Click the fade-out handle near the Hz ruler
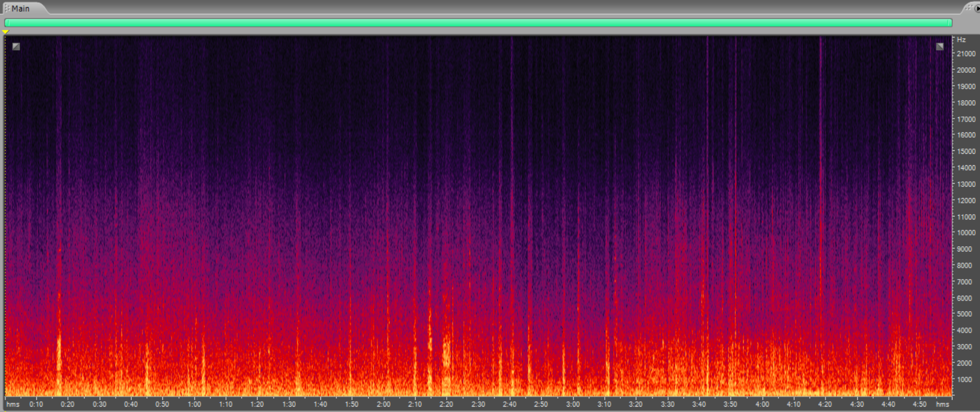The image size is (980, 412). tap(939, 46)
